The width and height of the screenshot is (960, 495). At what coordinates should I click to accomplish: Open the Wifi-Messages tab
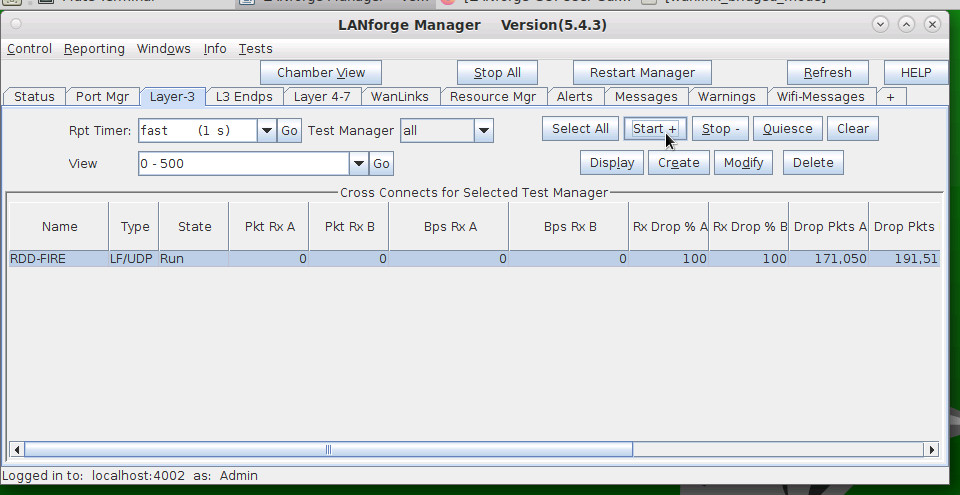click(x=820, y=97)
